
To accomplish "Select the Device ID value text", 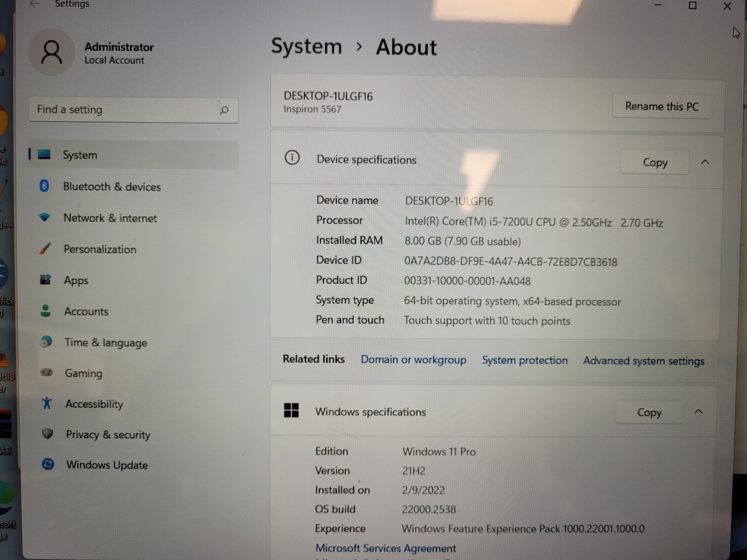I will pos(511,261).
